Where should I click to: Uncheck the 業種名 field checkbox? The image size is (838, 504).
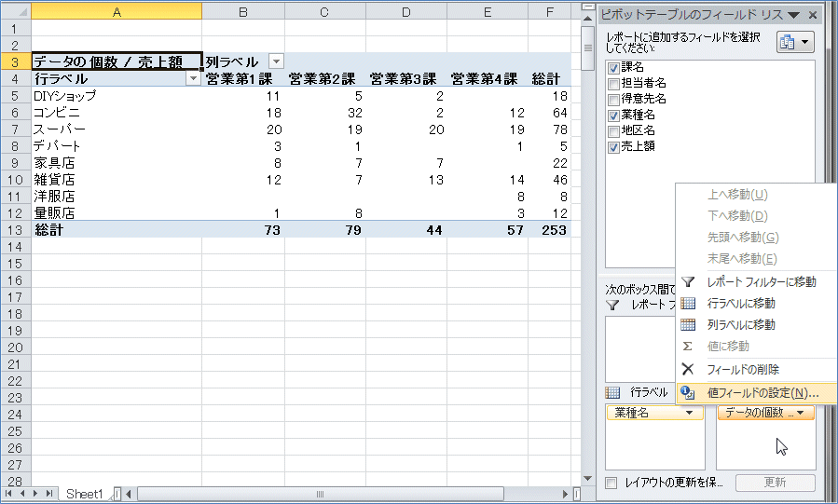pyautogui.click(x=613, y=116)
